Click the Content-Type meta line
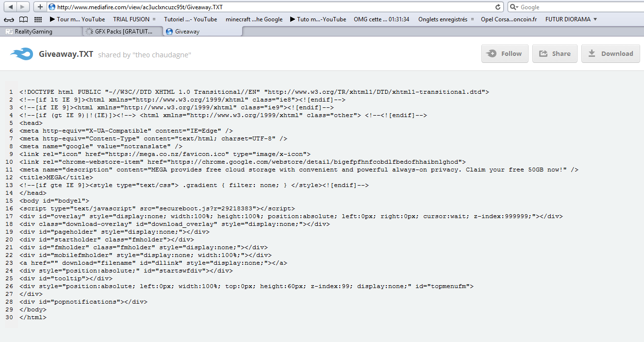Image resolution: width=644 pixels, height=342 pixels. tap(153, 138)
